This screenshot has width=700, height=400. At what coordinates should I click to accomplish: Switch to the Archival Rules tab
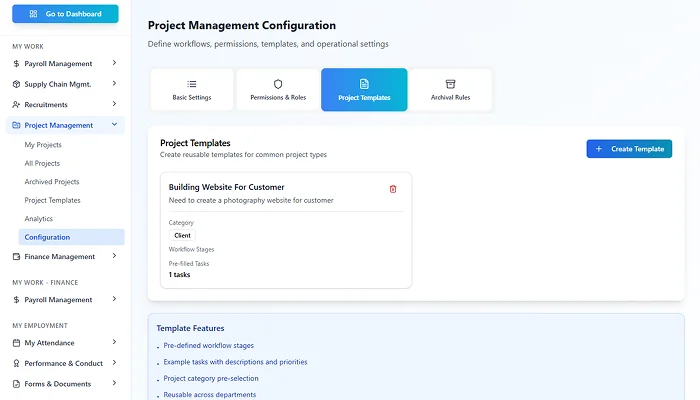pos(450,90)
